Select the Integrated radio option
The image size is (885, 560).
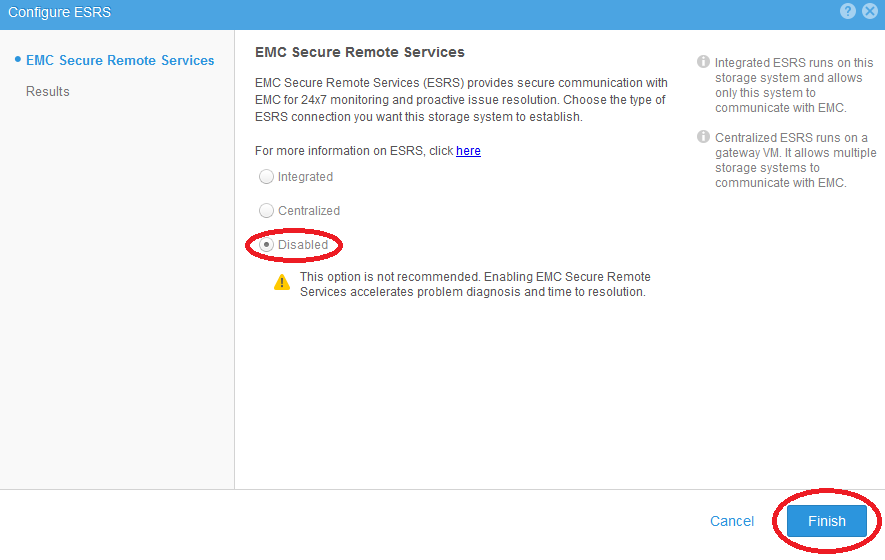pos(266,177)
